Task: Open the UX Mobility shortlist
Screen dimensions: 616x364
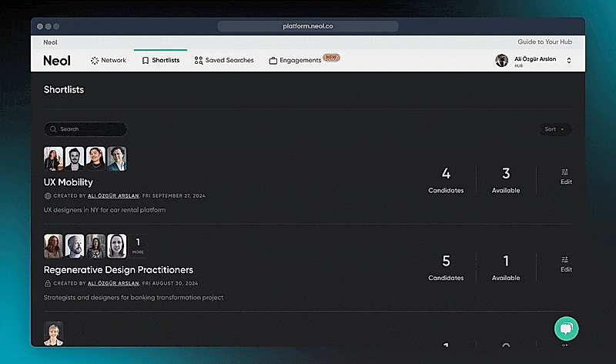Action: pyautogui.click(x=69, y=182)
